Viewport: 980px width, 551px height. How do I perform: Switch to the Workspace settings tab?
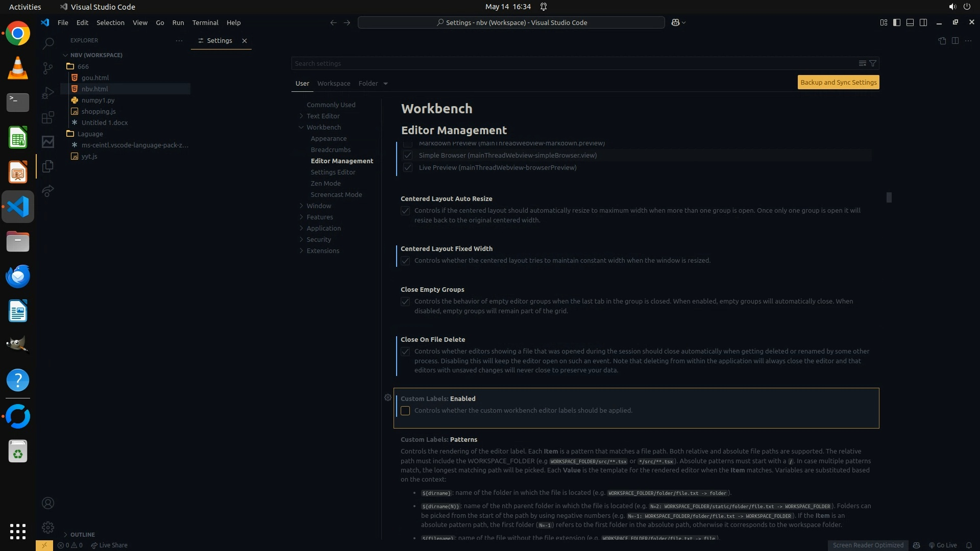[333, 83]
